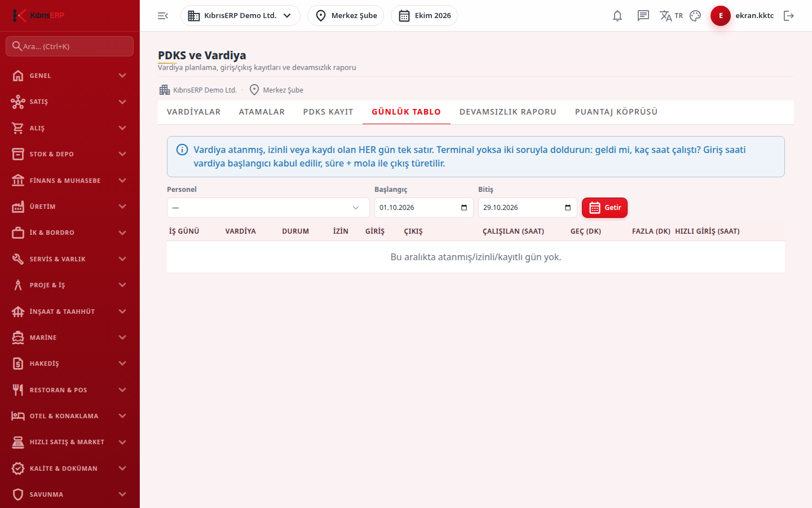This screenshot has height=508, width=812.
Task: Select the GÜNLÜK TABLO tab
Action: click(x=406, y=112)
